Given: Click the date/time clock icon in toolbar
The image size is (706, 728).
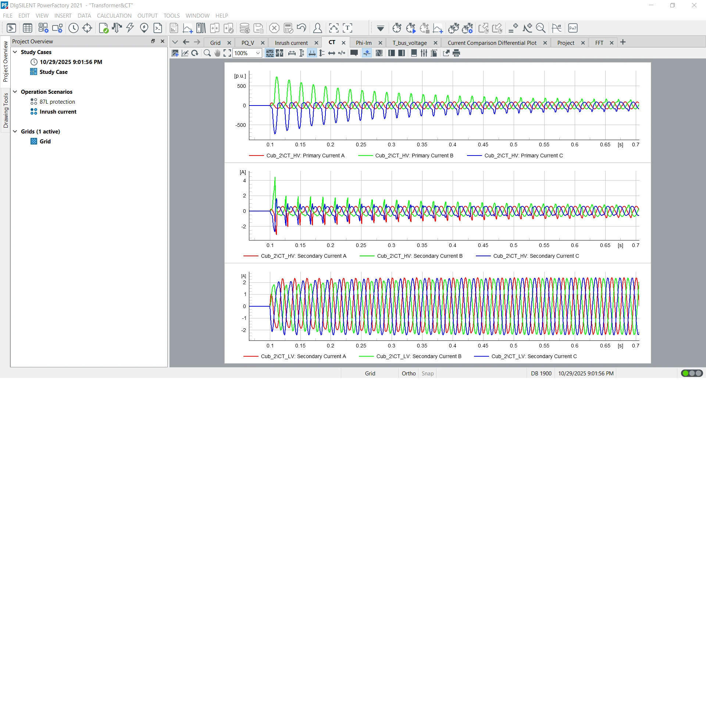Looking at the screenshot, I should coord(74,28).
